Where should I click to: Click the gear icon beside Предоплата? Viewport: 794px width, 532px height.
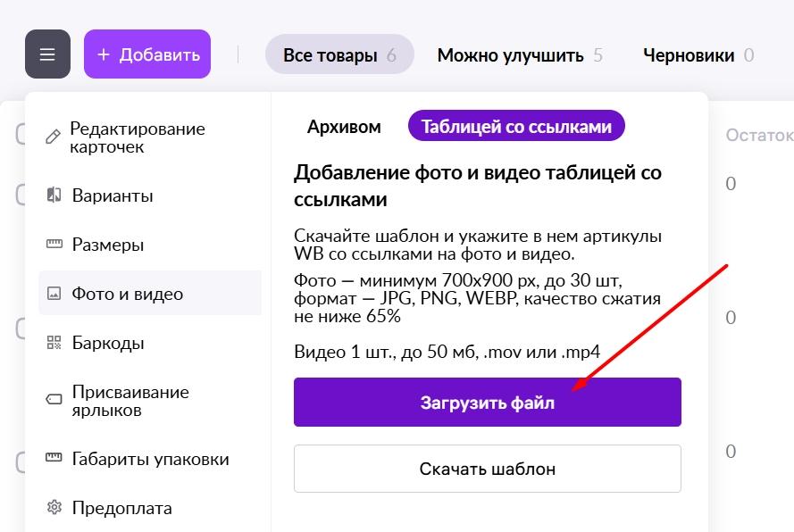[x=54, y=508]
